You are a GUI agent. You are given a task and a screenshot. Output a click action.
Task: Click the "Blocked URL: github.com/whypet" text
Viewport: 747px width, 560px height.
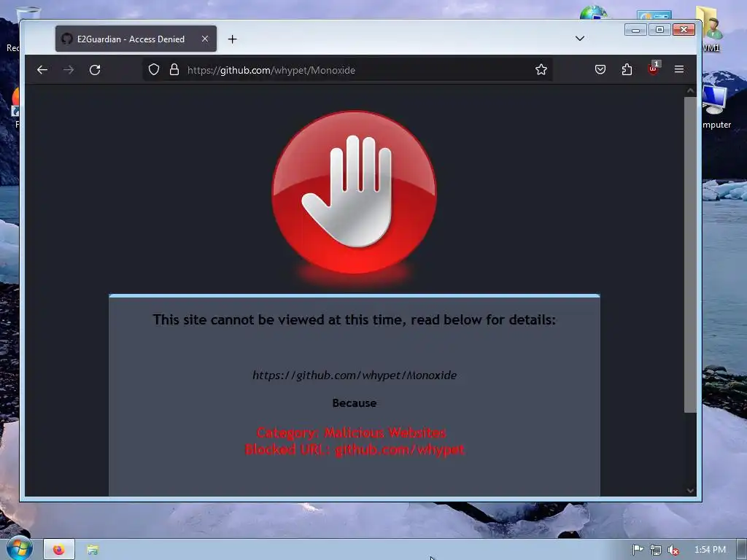click(355, 449)
